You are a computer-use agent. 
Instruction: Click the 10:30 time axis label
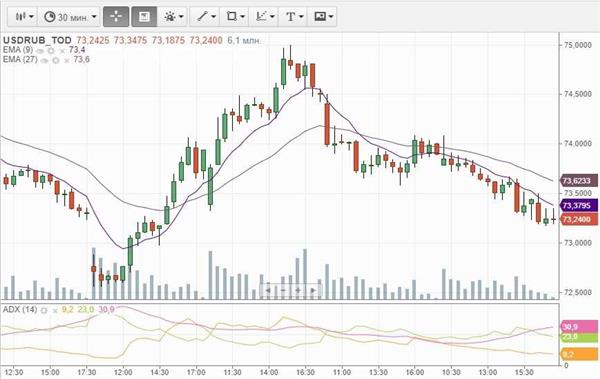pyautogui.click(x=451, y=372)
